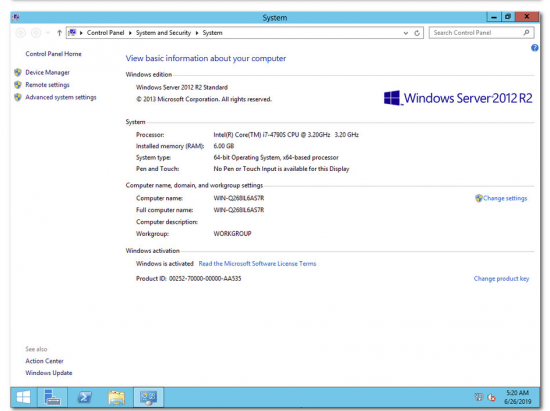The height and width of the screenshot is (411, 550).
Task: Select the Control Panel taskbar button
Action: click(x=148, y=397)
